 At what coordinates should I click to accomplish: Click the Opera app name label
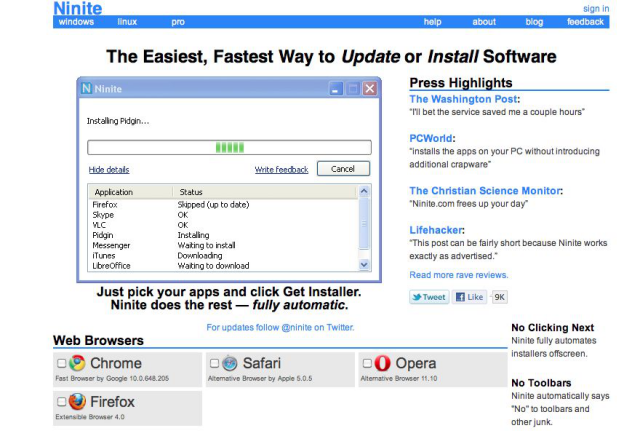pyautogui.click(x=416, y=363)
